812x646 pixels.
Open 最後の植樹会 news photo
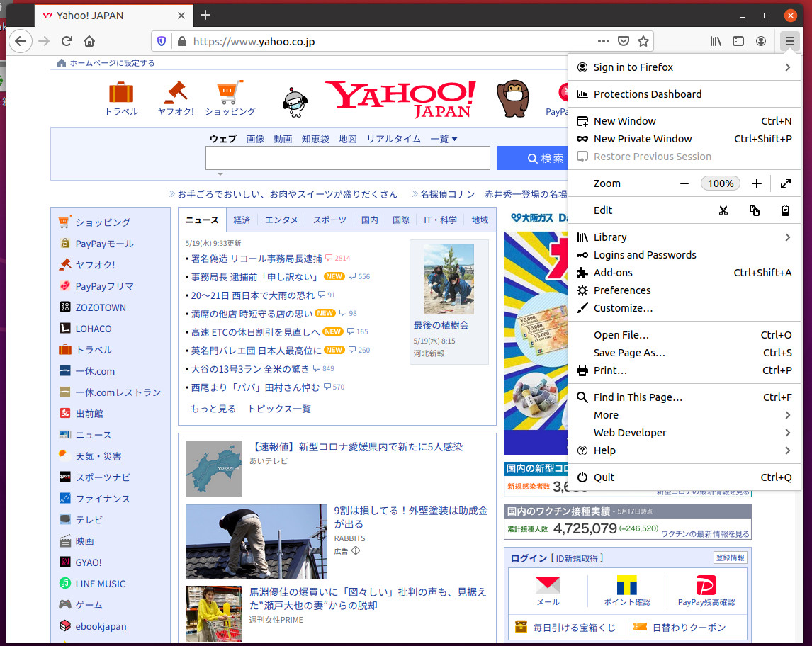point(449,278)
